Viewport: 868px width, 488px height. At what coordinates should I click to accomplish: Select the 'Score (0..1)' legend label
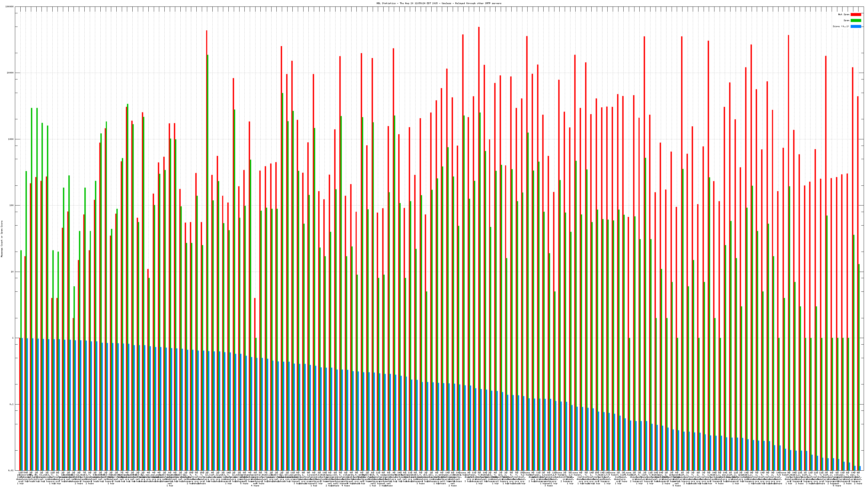841,26
